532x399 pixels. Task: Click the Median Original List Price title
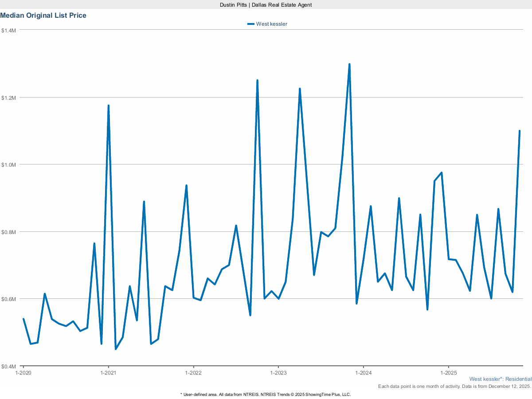pyautogui.click(x=43, y=16)
